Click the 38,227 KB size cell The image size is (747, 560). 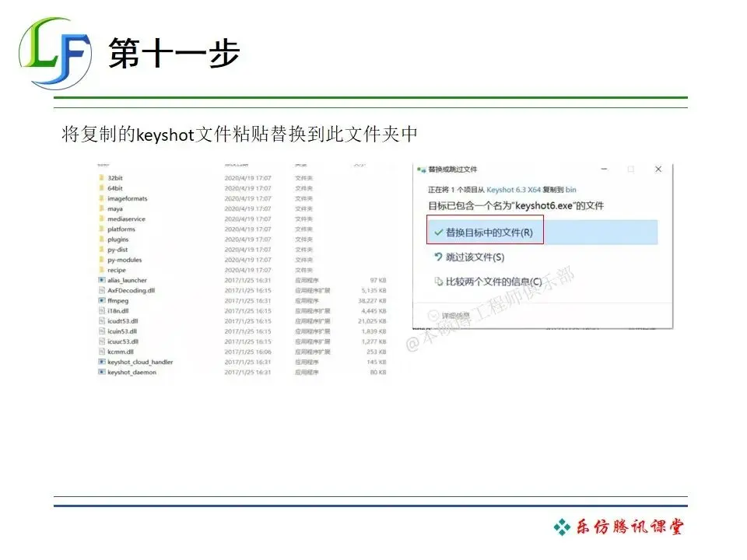pos(372,301)
